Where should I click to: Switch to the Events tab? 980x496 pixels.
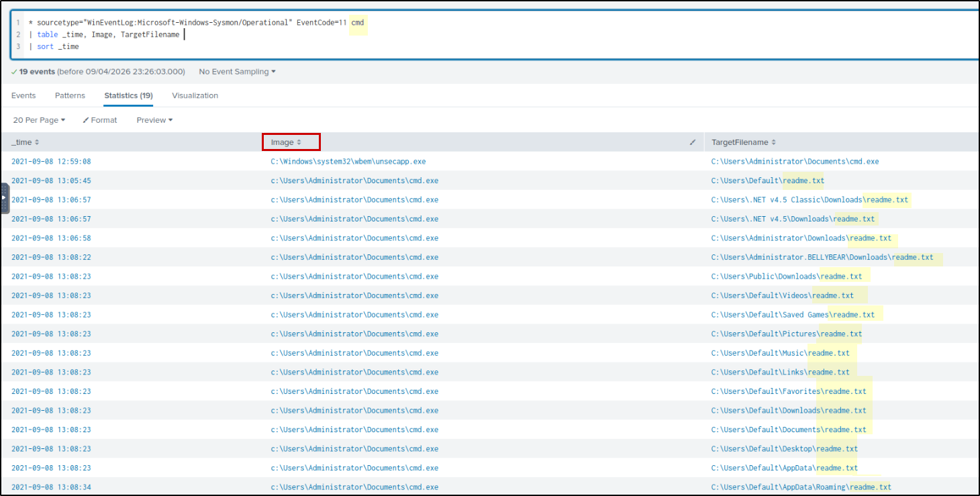23,96
